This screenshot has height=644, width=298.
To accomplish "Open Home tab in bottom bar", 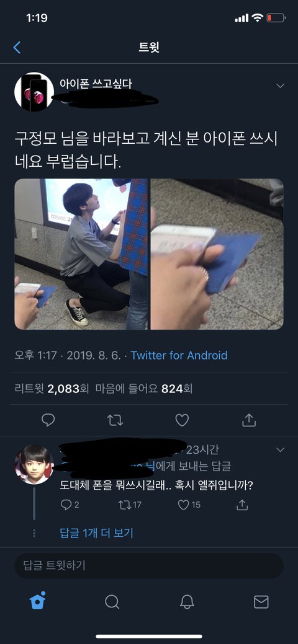I will click(38, 601).
